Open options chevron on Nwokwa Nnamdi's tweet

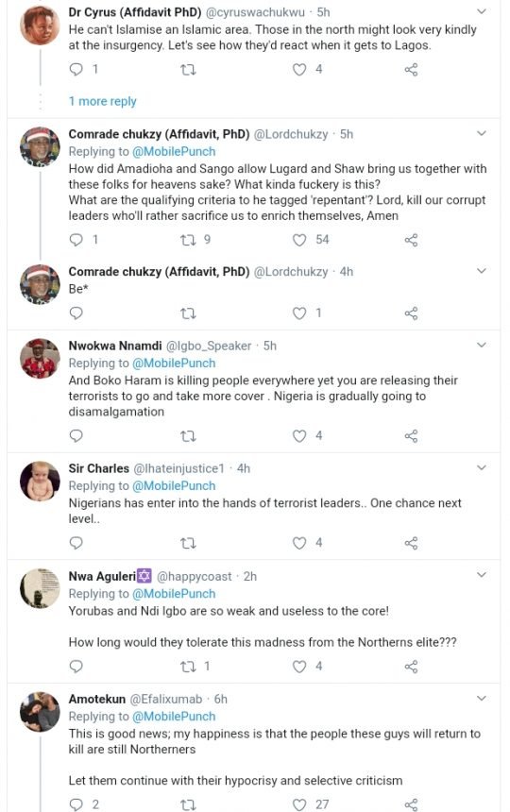(x=482, y=345)
